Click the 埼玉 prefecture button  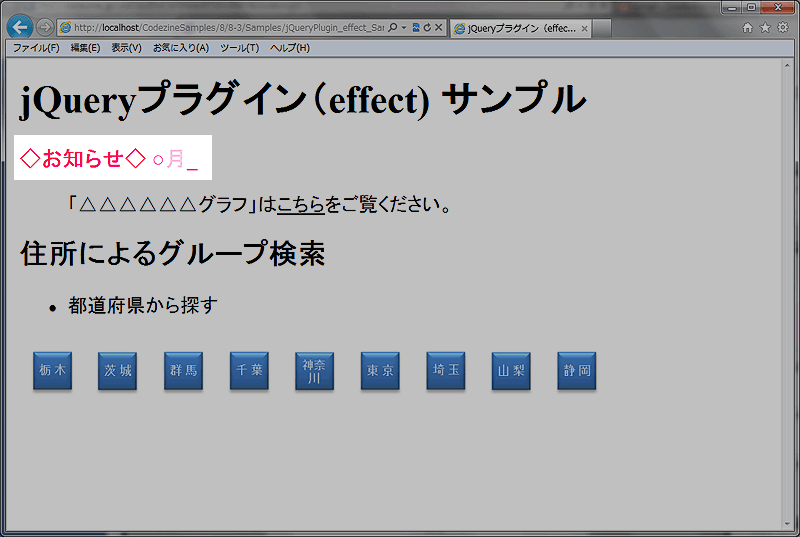coord(445,370)
